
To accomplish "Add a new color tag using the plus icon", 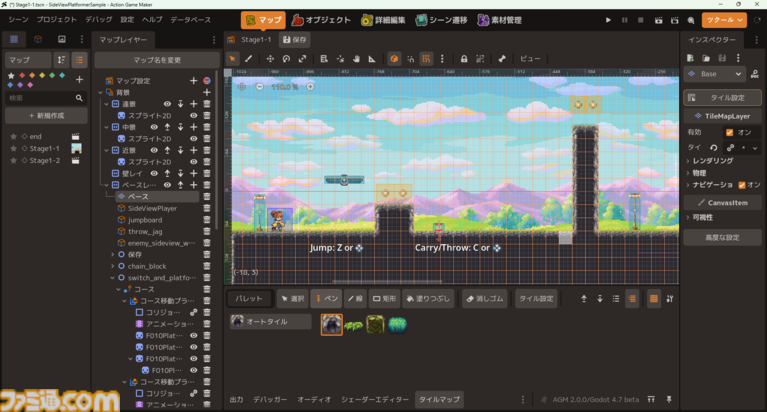I will [x=79, y=79].
